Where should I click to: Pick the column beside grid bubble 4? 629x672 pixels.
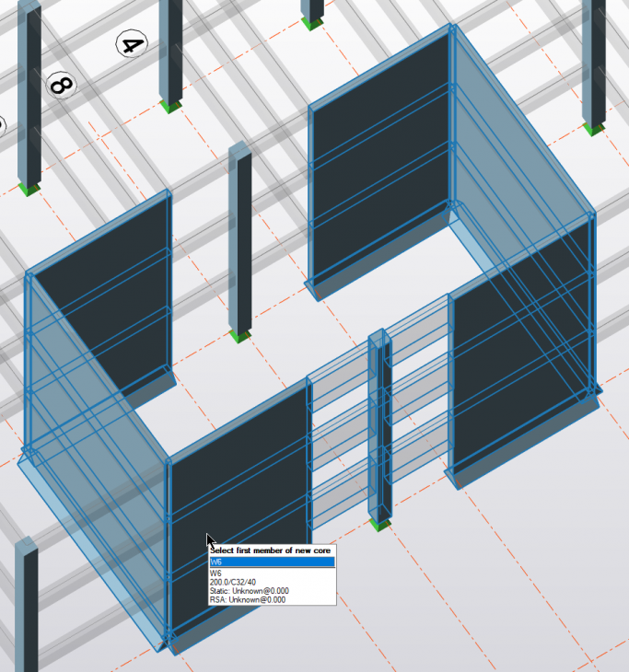[x=170, y=52]
